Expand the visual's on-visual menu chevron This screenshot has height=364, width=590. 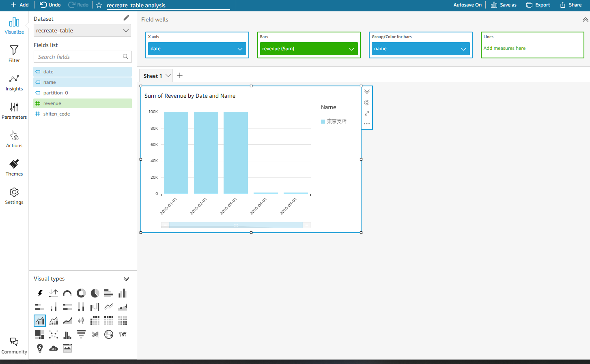(367, 92)
